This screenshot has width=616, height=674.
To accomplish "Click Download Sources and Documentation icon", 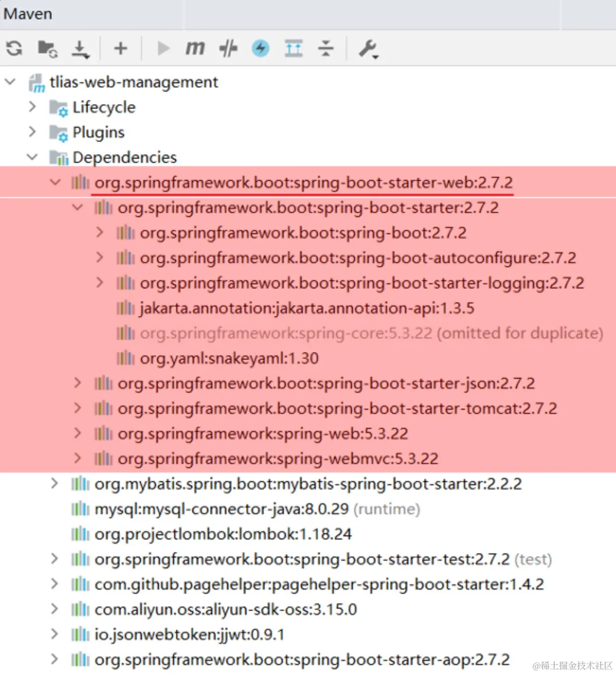I will (x=80, y=49).
